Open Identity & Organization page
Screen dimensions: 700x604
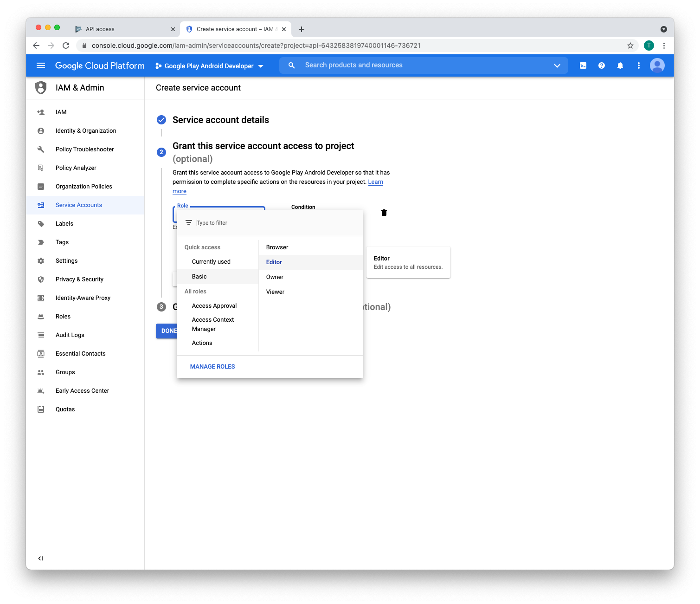pyautogui.click(x=85, y=131)
